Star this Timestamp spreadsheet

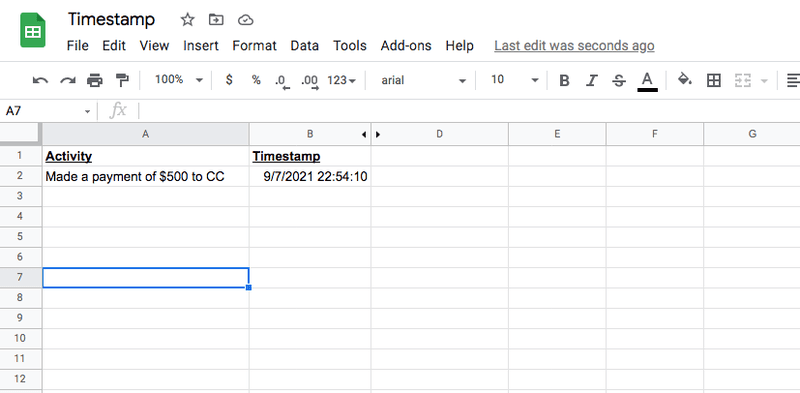tap(188, 20)
